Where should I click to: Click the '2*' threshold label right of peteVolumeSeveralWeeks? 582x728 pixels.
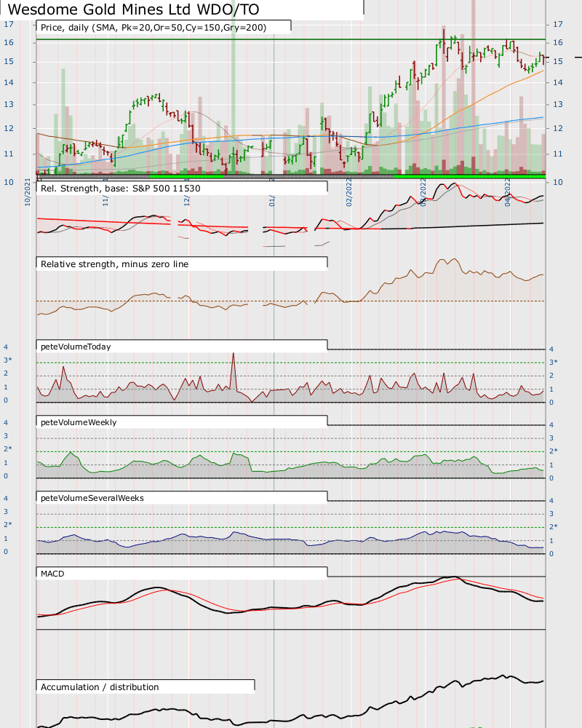[553, 526]
